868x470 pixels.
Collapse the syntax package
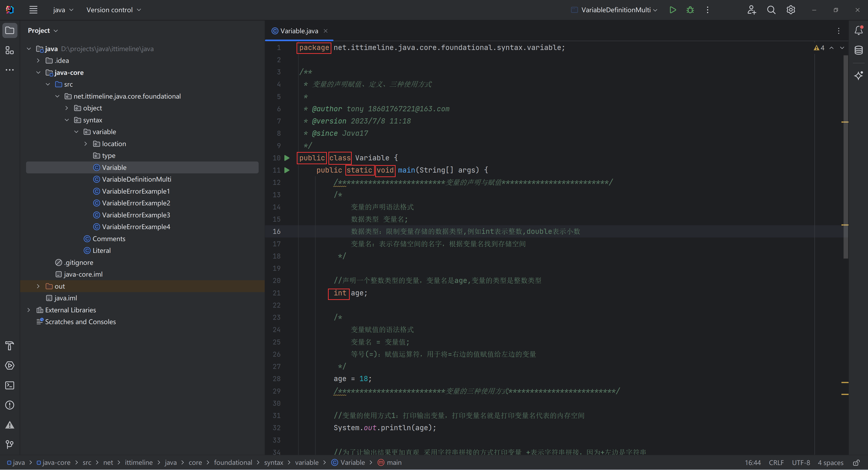[x=67, y=120]
